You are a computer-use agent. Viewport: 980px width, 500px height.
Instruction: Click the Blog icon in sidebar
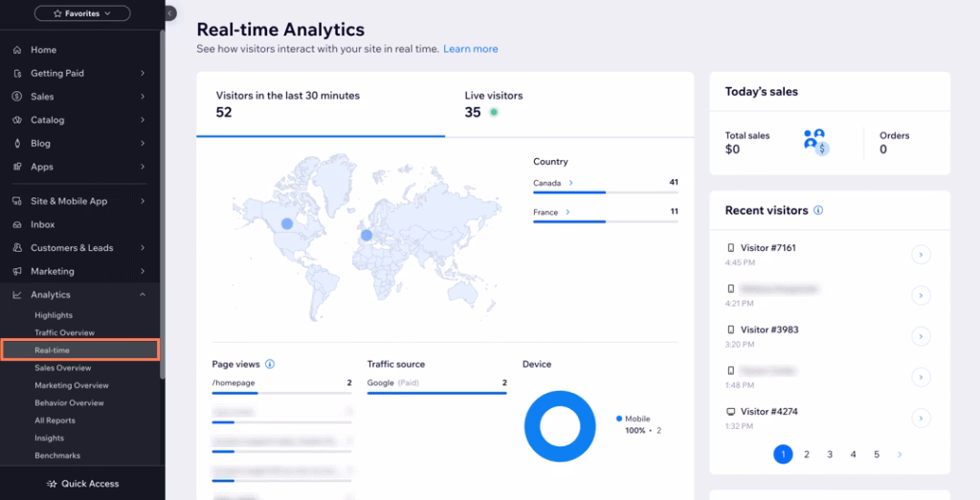17,144
